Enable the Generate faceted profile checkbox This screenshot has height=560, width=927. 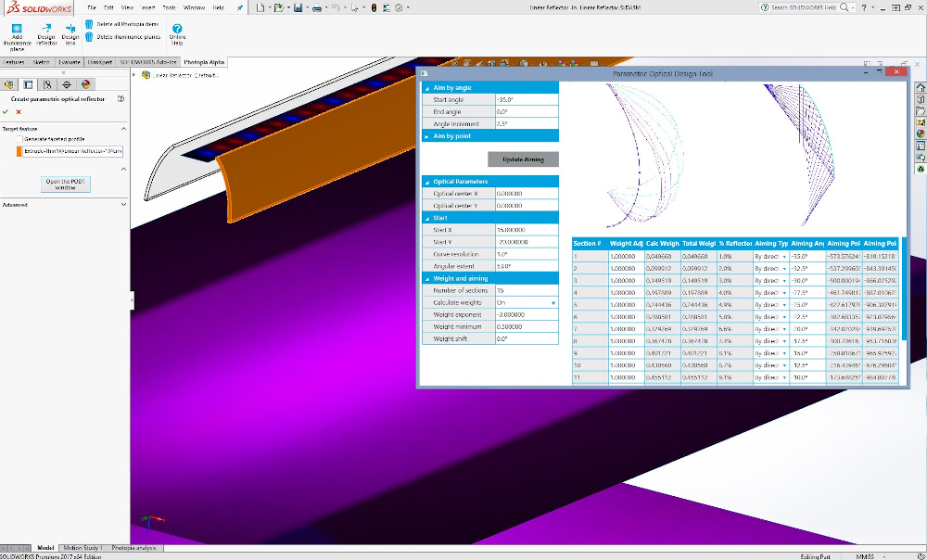[19, 138]
